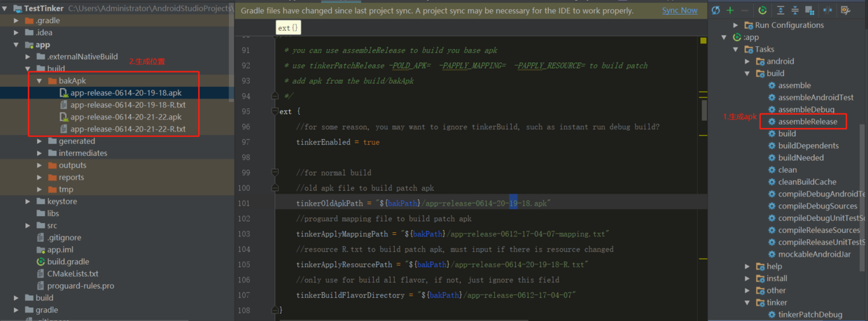Collapse the app module folder

click(x=17, y=45)
